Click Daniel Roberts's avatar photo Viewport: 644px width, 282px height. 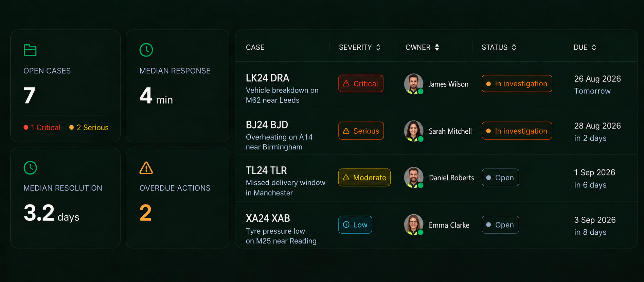click(414, 178)
